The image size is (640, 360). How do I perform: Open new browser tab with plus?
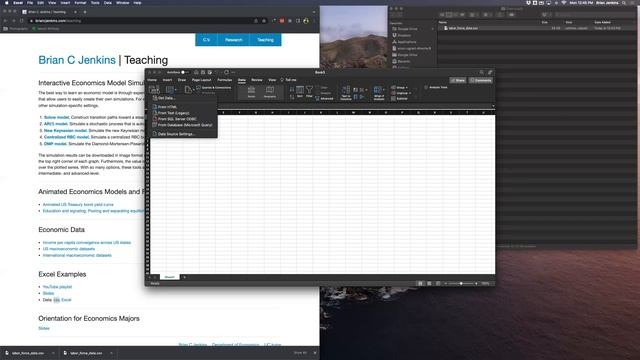84,12
